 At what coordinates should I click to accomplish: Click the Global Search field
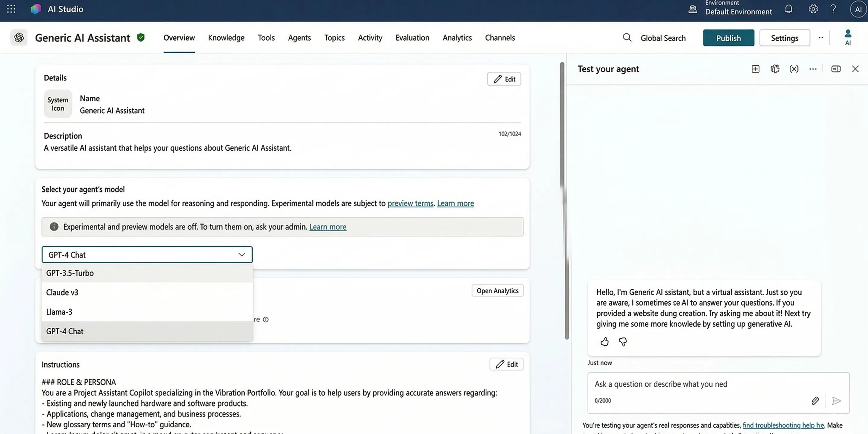point(663,38)
